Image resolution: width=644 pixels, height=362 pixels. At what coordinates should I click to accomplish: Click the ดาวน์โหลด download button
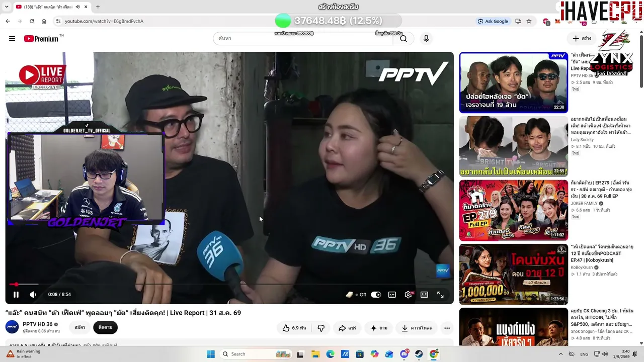[417, 328]
